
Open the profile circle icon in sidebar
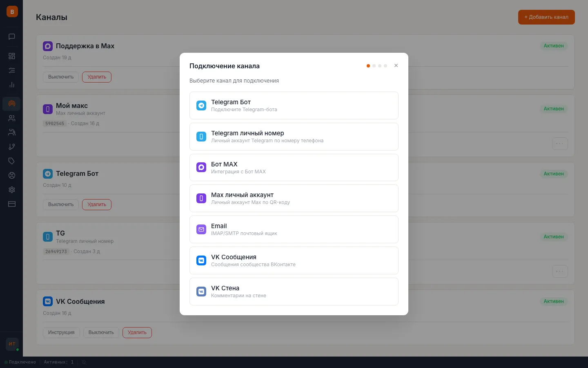12,175
